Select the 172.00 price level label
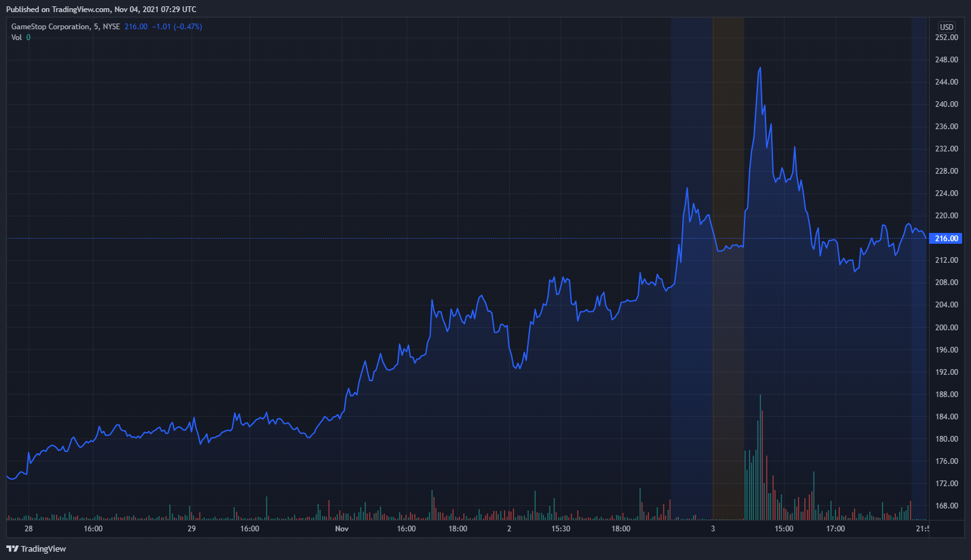971x560 pixels. (946, 484)
